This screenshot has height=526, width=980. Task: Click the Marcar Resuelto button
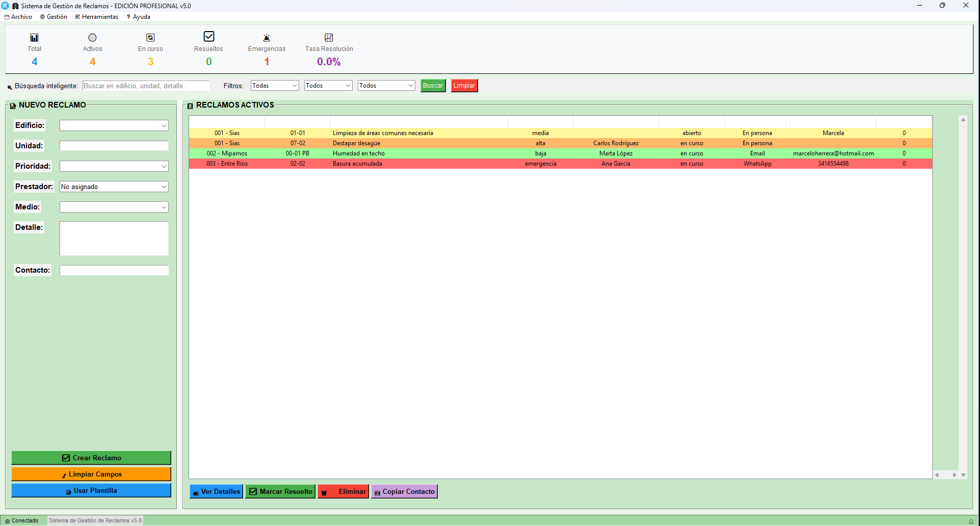tap(280, 491)
